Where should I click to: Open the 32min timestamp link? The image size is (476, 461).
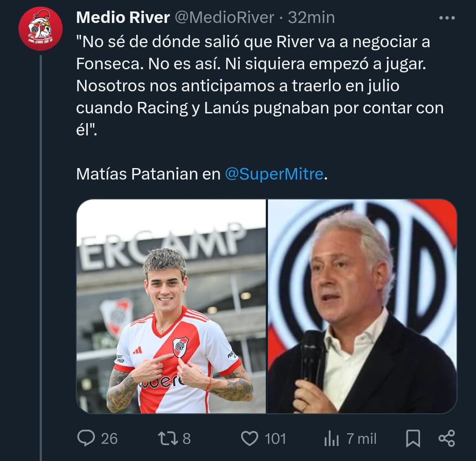pos(311,17)
